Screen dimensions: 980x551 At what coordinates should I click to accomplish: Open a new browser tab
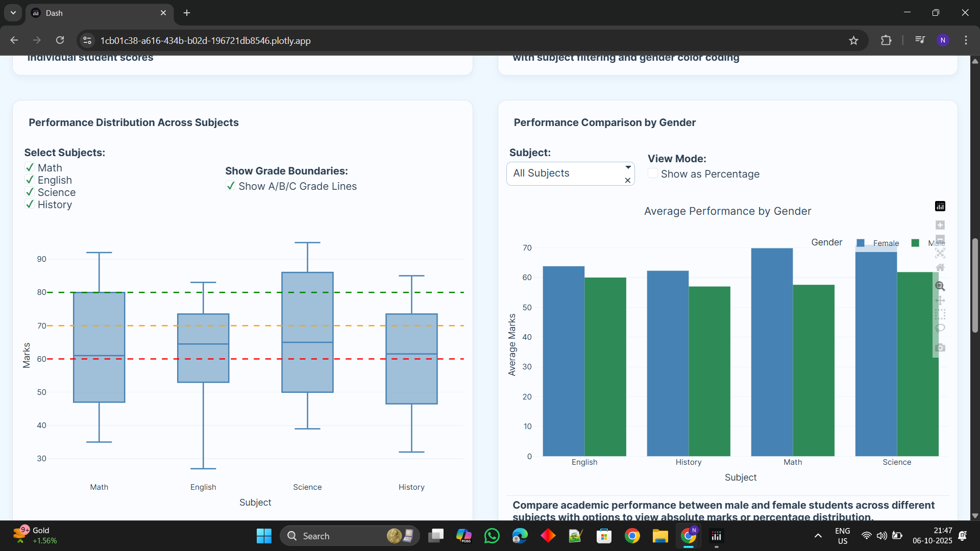click(187, 13)
